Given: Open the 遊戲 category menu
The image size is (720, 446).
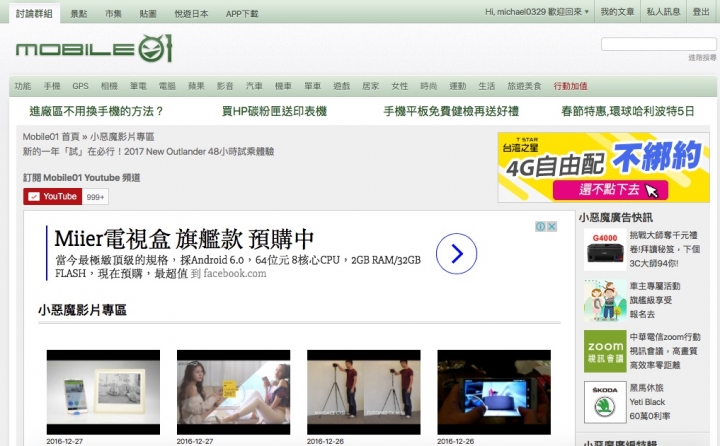Looking at the screenshot, I should tap(341, 86).
